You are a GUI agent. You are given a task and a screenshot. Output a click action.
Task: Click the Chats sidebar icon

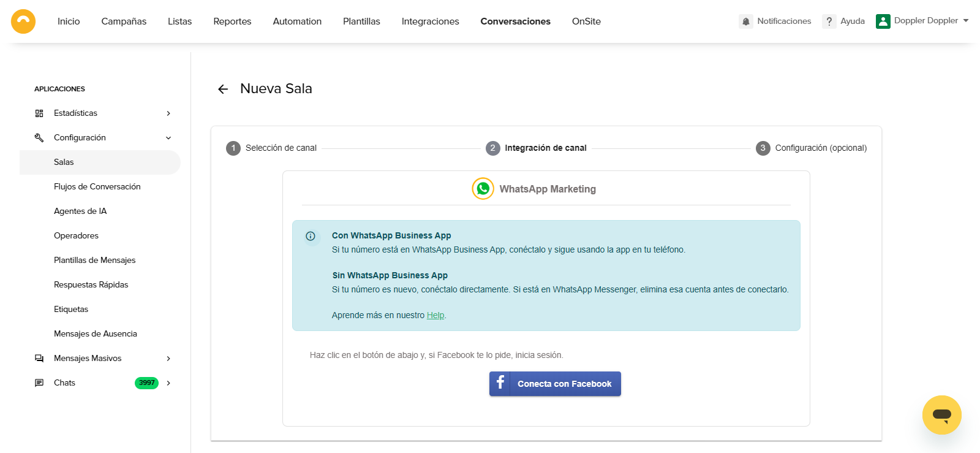[x=39, y=383]
